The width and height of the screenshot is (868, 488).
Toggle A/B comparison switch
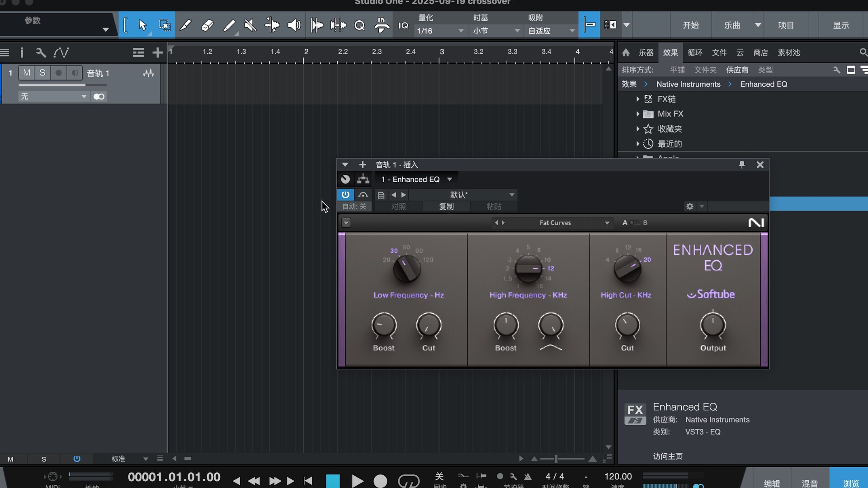(635, 223)
